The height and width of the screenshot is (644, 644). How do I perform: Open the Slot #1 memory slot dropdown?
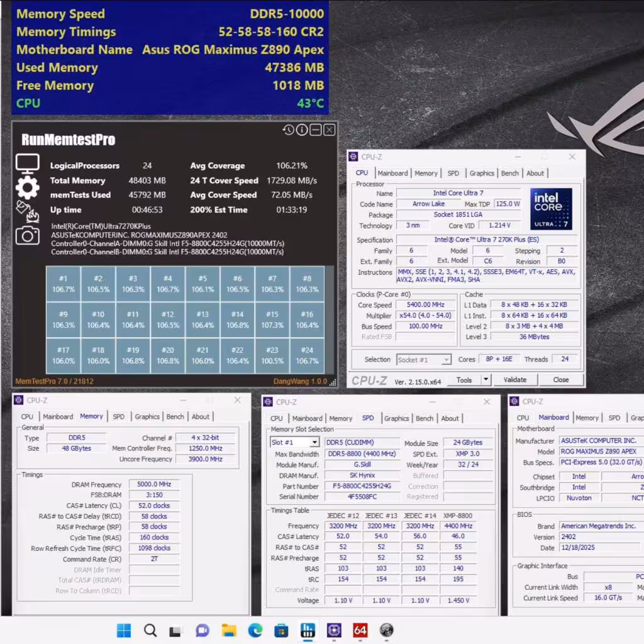pos(294,442)
